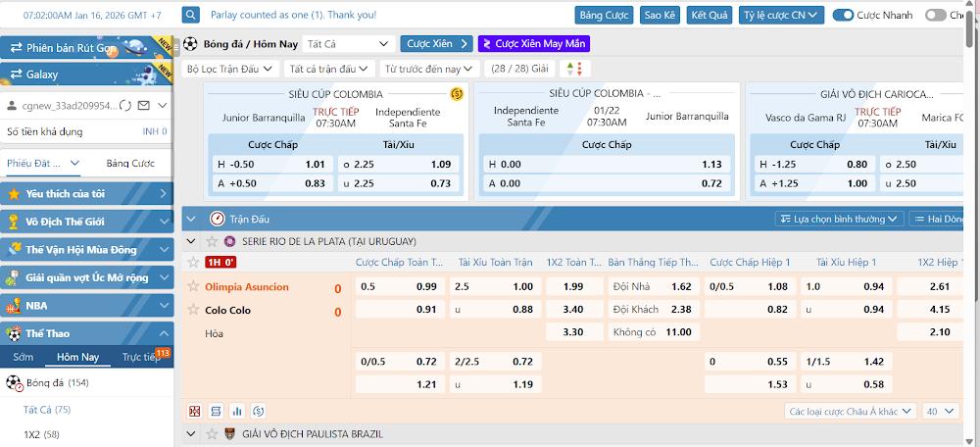
Task: Click the Kết Quả button
Action: [710, 15]
